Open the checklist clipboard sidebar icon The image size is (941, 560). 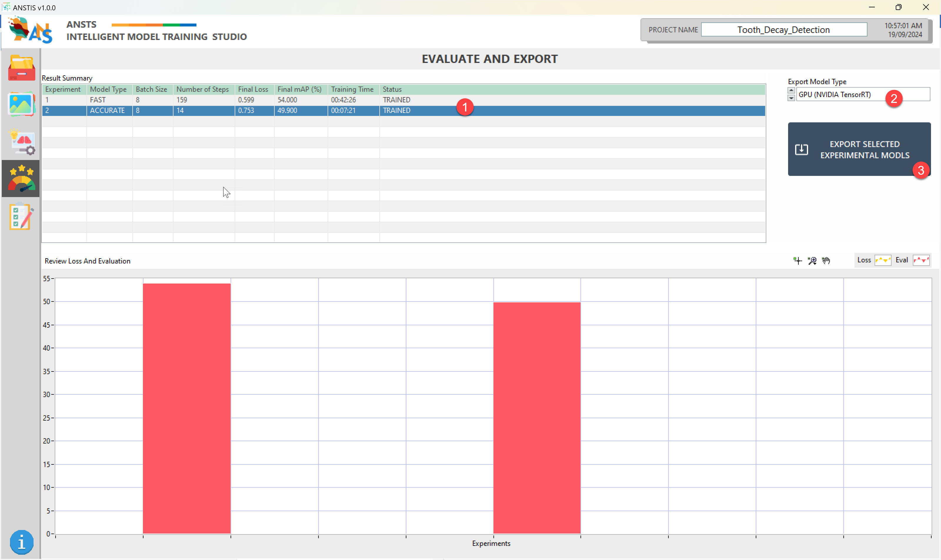pyautogui.click(x=21, y=216)
